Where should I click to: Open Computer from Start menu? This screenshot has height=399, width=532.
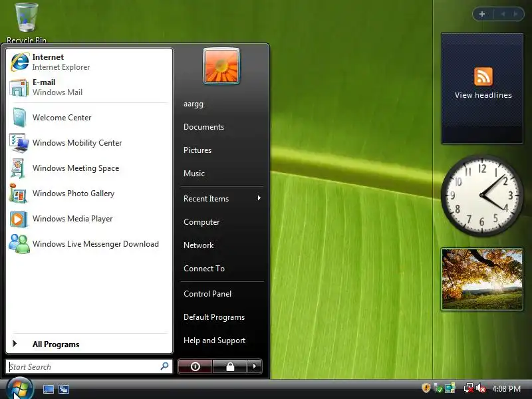click(x=201, y=222)
